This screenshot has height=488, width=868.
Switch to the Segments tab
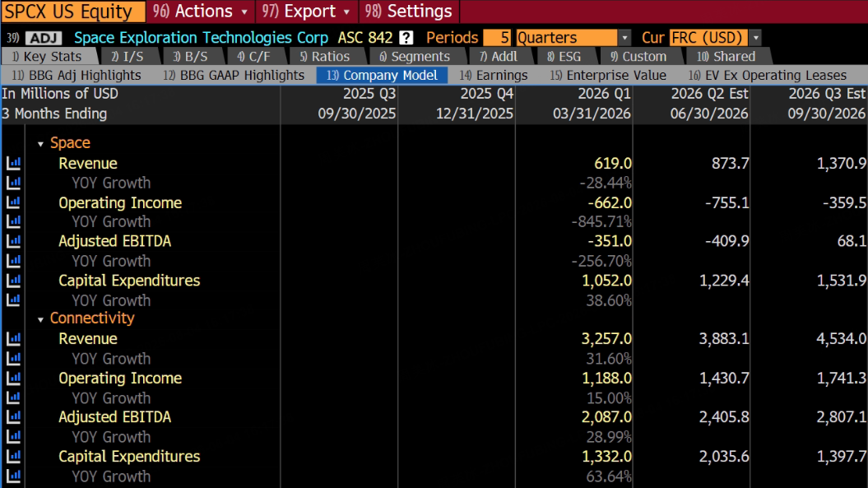click(414, 57)
